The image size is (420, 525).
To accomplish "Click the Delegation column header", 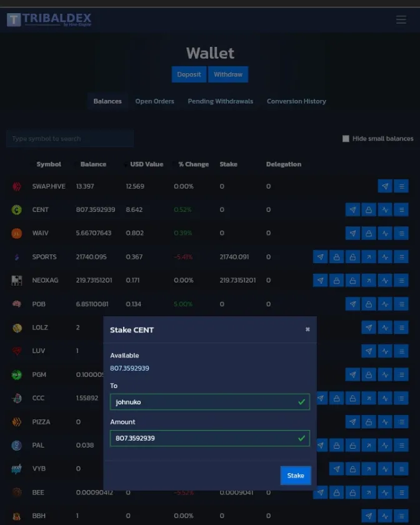I will coord(284,164).
